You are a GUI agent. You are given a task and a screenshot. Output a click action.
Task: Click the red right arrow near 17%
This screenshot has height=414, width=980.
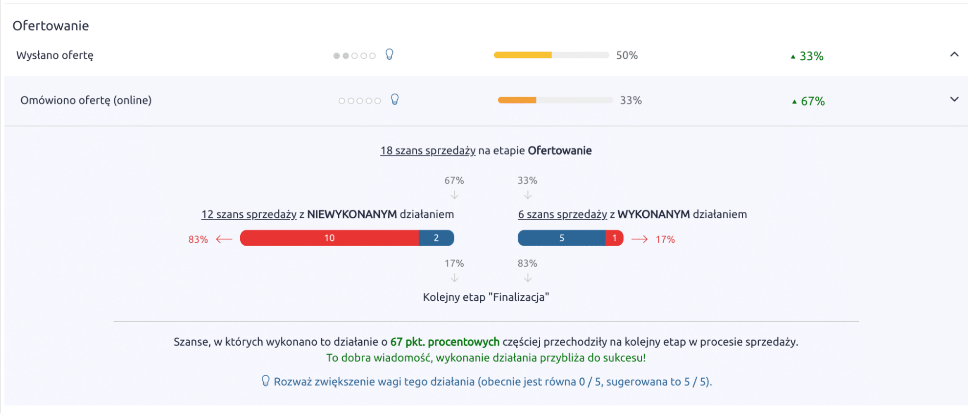point(640,239)
